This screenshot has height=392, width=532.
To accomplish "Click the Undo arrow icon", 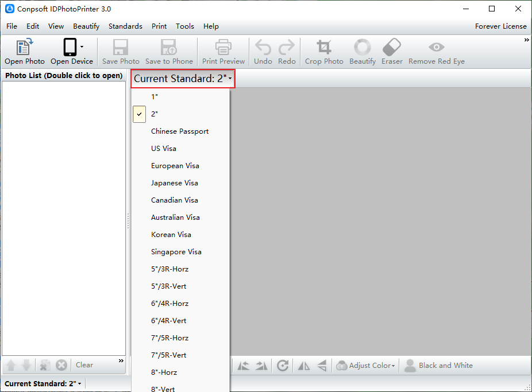I will 263,47.
